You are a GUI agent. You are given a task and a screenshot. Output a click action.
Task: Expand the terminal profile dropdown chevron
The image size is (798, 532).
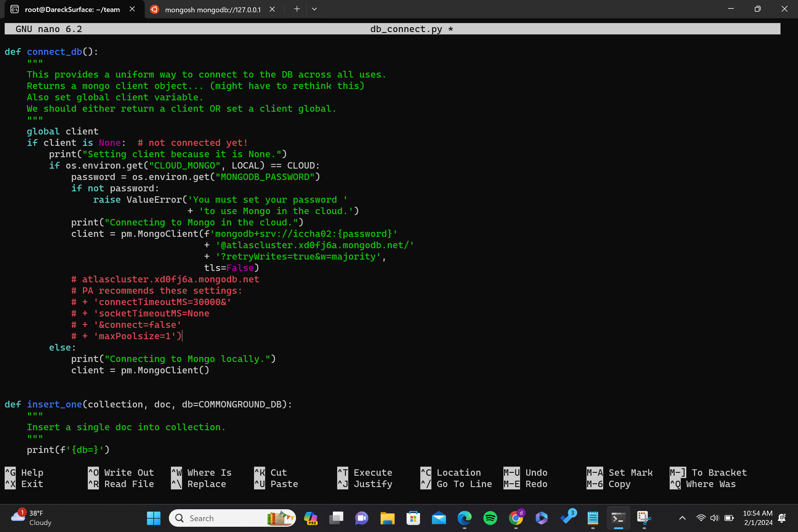pos(314,9)
